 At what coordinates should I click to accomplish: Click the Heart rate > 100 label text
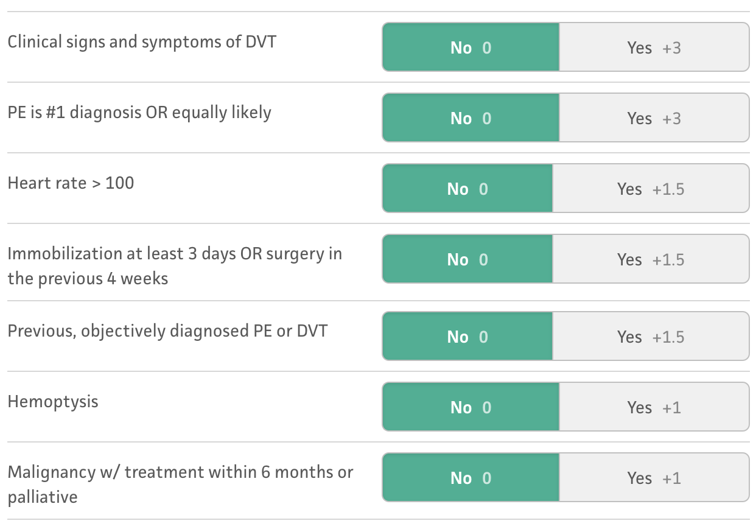(71, 183)
